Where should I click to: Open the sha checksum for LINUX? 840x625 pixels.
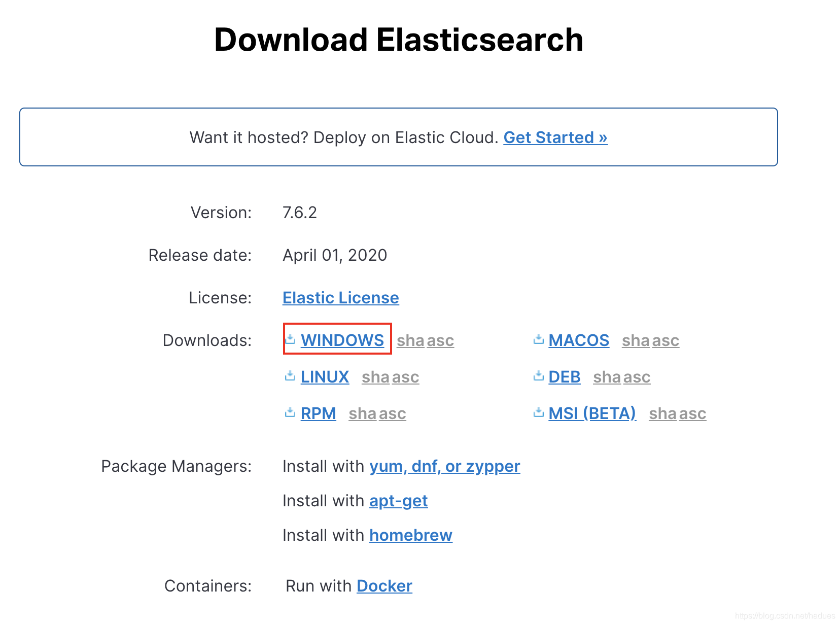pos(375,377)
